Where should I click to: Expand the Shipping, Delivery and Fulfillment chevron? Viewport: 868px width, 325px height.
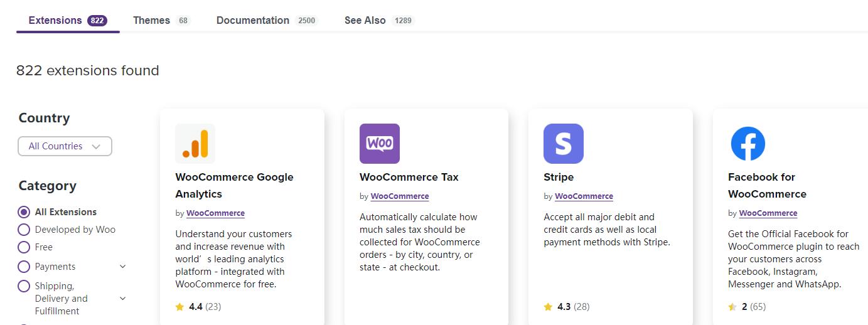122,299
